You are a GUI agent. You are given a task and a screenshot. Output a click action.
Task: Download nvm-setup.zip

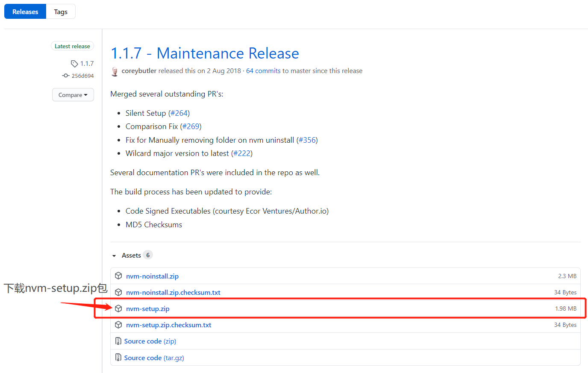(147, 308)
